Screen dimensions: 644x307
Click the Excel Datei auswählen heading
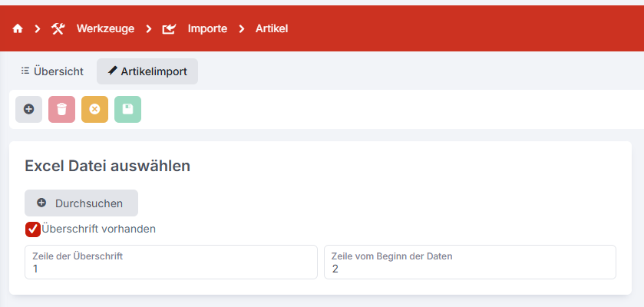pyautogui.click(x=107, y=165)
